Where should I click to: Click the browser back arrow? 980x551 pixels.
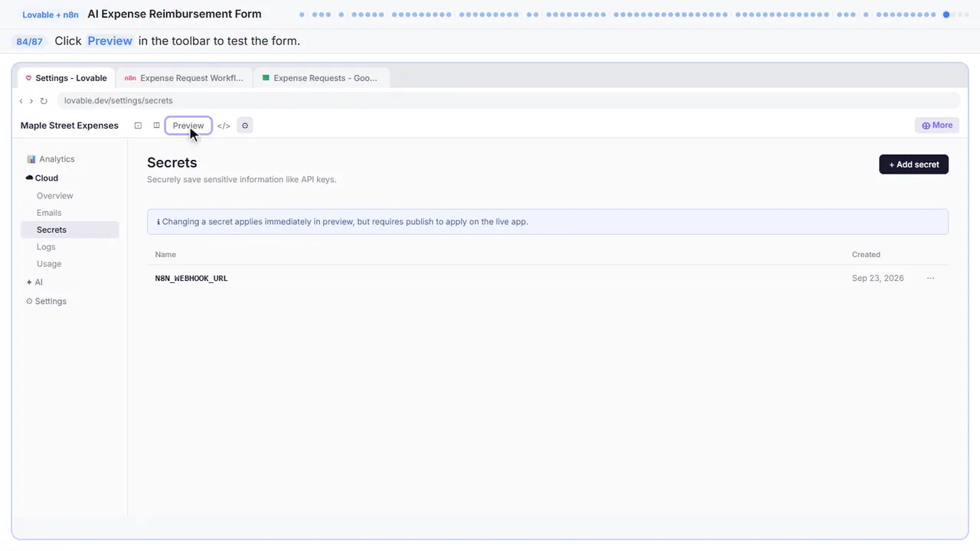[21, 101]
